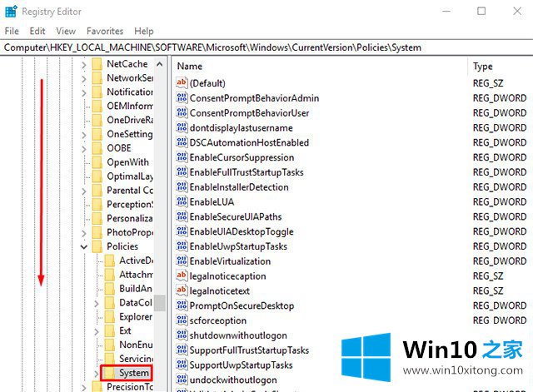Image resolution: width=533 pixels, height=392 pixels.
Task: Click the Registry Editor title bar icon
Action: (x=11, y=11)
